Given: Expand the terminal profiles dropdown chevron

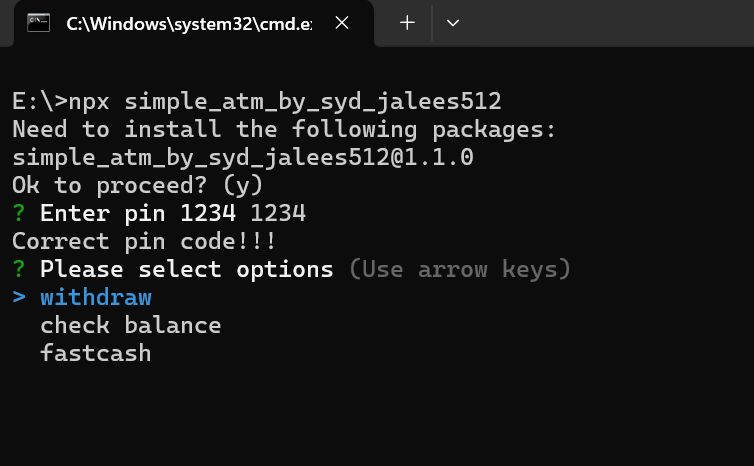Looking at the screenshot, I should (452, 23).
